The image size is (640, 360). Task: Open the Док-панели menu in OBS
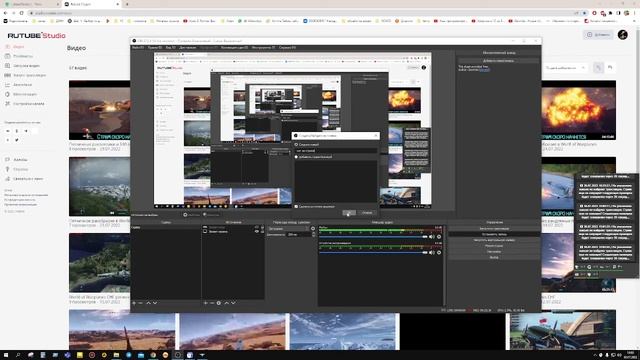click(x=188, y=48)
